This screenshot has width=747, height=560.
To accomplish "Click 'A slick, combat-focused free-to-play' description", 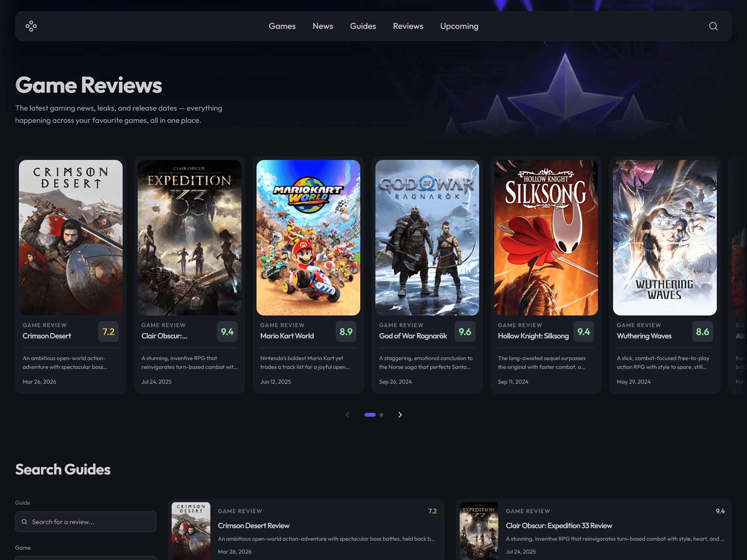I will click(663, 363).
